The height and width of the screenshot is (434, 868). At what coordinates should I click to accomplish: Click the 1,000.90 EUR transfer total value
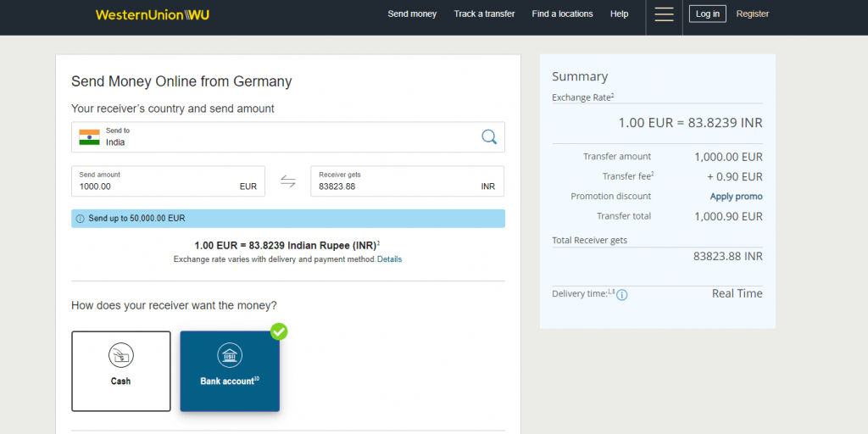(x=728, y=216)
